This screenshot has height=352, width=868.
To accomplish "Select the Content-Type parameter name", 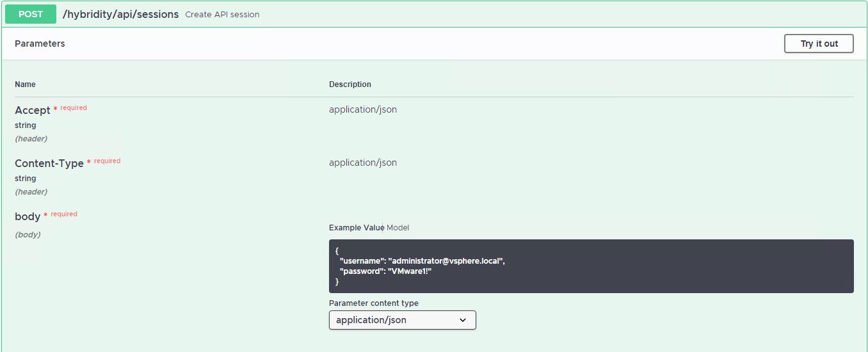I will point(49,163).
